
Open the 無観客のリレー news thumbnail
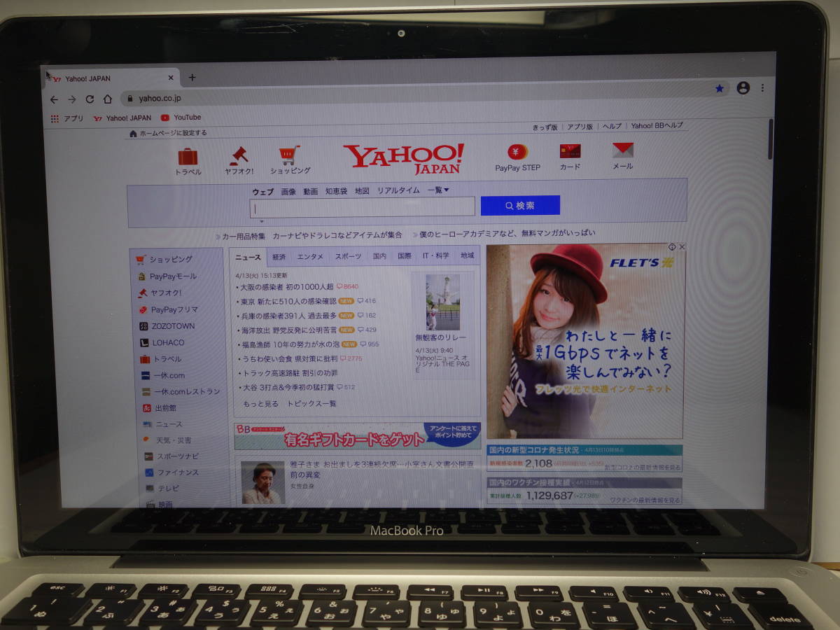coord(442,302)
